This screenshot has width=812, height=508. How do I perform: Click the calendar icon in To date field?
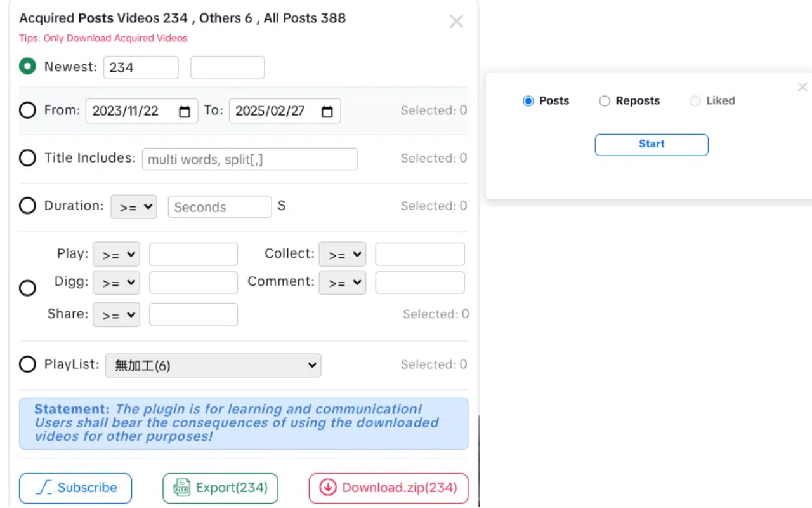pos(327,112)
